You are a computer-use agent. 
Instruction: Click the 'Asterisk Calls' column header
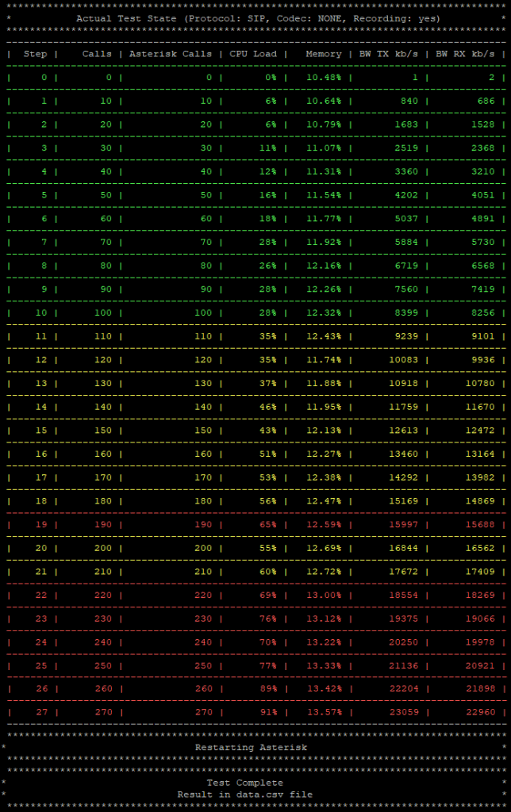click(171, 54)
